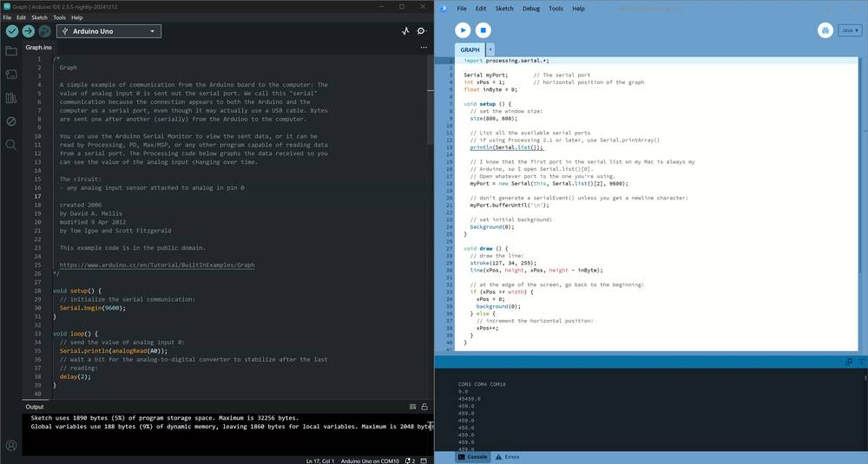Screen dimensions: 868x464
Task: Open the Debug sidebar icon in Arduino IDE
Action: tap(11, 121)
